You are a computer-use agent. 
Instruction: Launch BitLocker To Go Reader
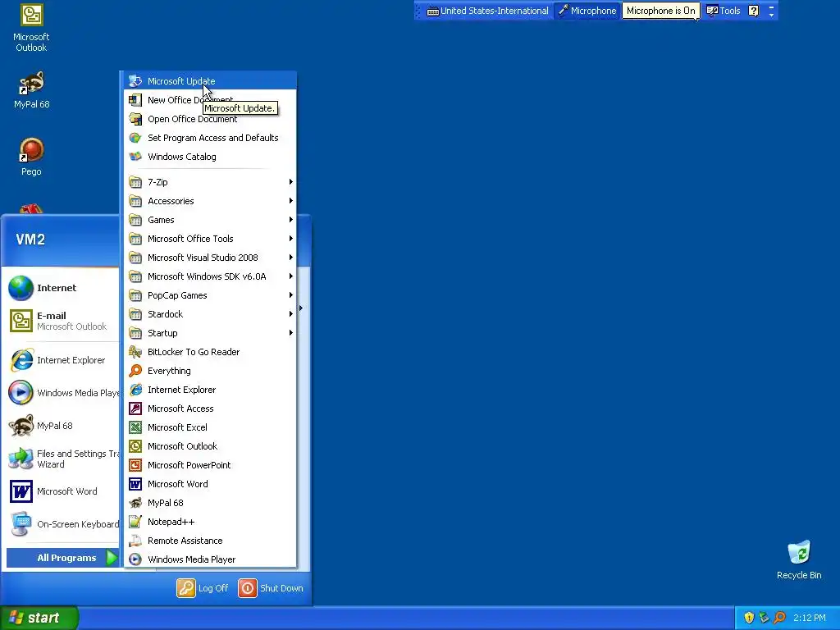(210, 352)
